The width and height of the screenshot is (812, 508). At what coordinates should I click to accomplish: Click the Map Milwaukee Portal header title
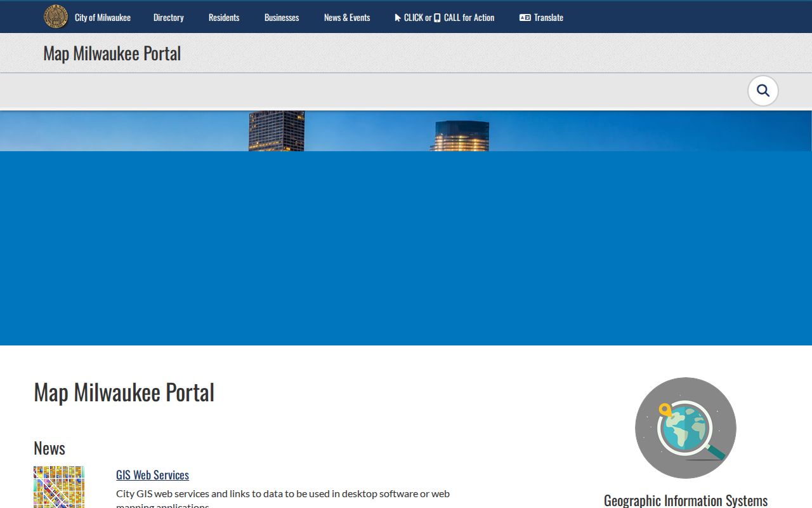pos(112,53)
